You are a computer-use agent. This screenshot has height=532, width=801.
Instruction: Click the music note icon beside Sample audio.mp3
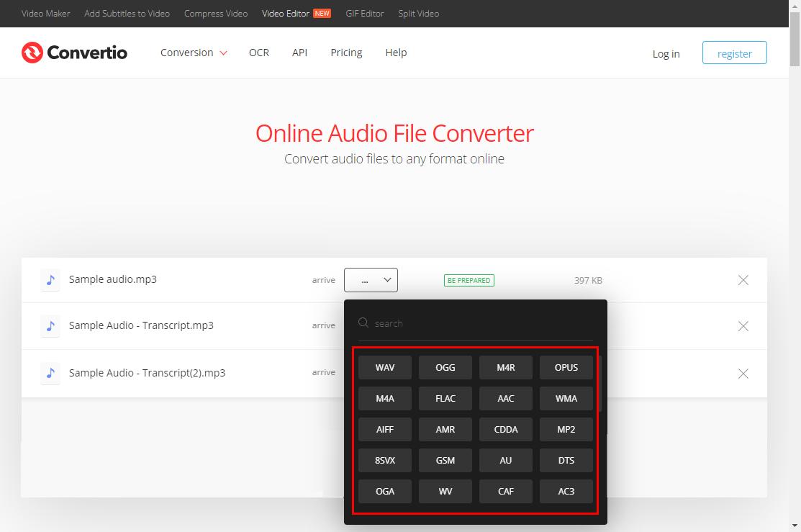pyautogui.click(x=50, y=279)
